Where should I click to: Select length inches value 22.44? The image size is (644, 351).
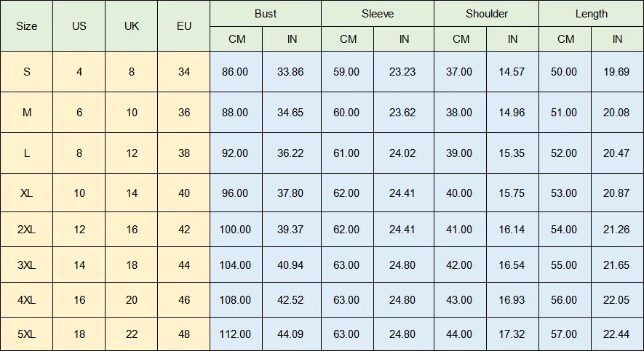tap(617, 334)
